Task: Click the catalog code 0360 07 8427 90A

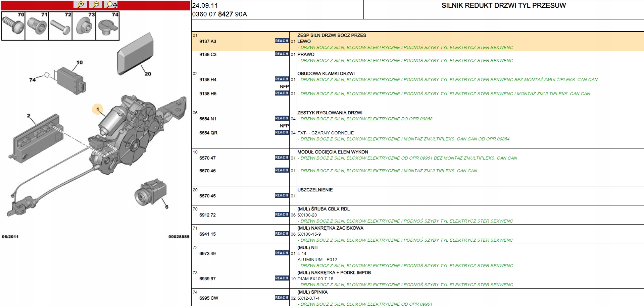Action: 219,14
